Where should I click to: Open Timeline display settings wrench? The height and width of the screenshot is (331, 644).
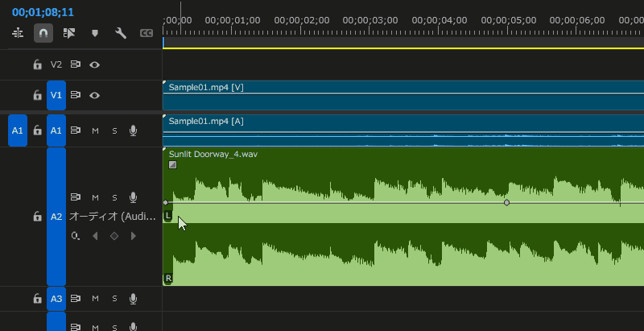(x=121, y=33)
